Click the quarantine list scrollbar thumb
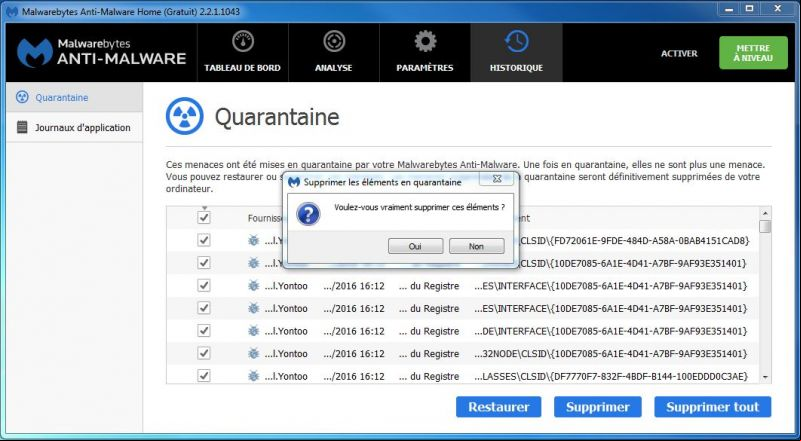801x441 pixels. click(765, 226)
